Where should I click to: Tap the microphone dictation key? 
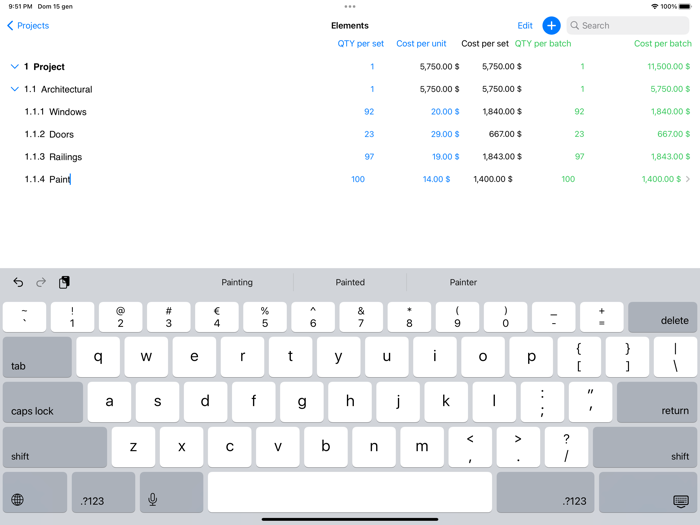[x=171, y=492]
